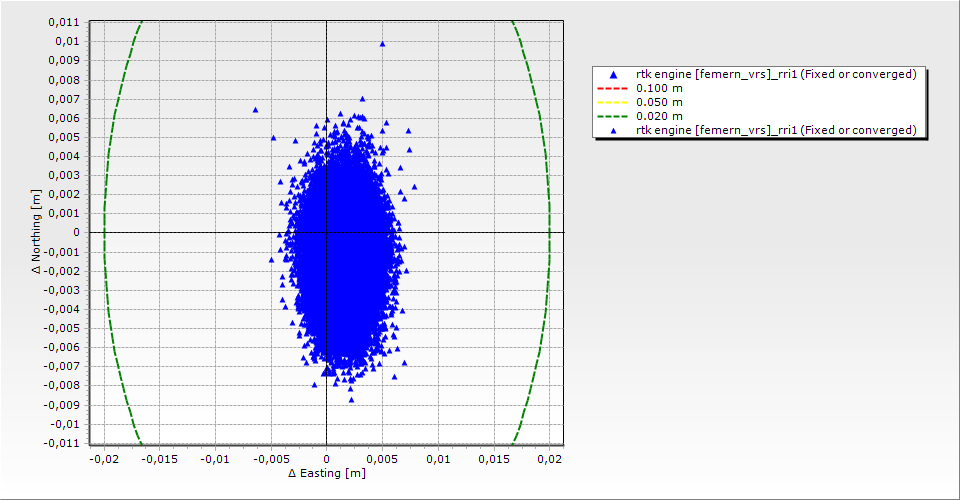The width and height of the screenshot is (960, 500).
Task: Click the last rtk engine legend entry text
Action: pos(776,130)
